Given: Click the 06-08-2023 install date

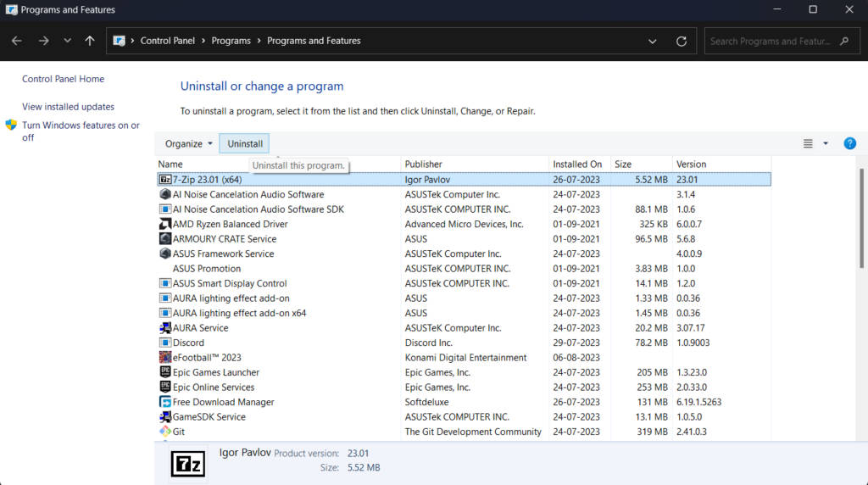Looking at the screenshot, I should 576,358.
